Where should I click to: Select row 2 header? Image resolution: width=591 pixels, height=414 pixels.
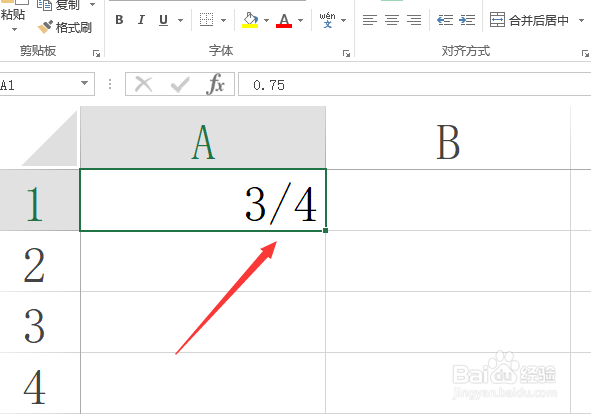coord(39,261)
